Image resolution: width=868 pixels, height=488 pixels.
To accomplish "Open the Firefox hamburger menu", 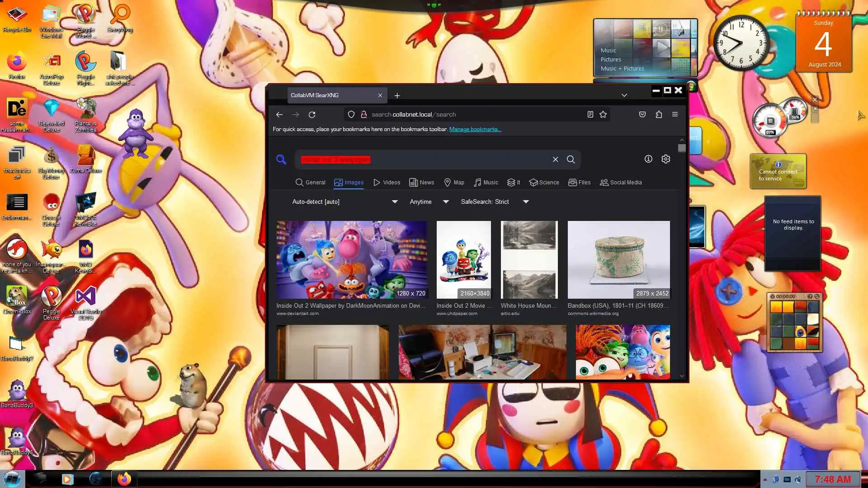I will 675,115.
